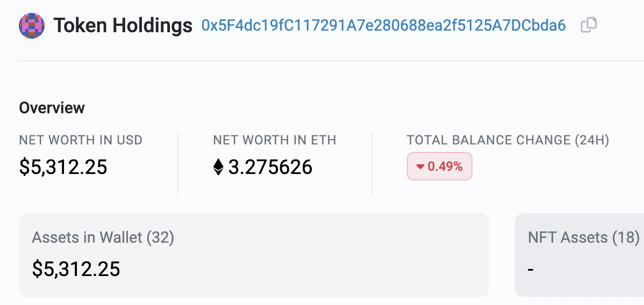This screenshot has width=644, height=305.
Task: Click the 'NFT Assets (18)' label text
Action: click(584, 237)
